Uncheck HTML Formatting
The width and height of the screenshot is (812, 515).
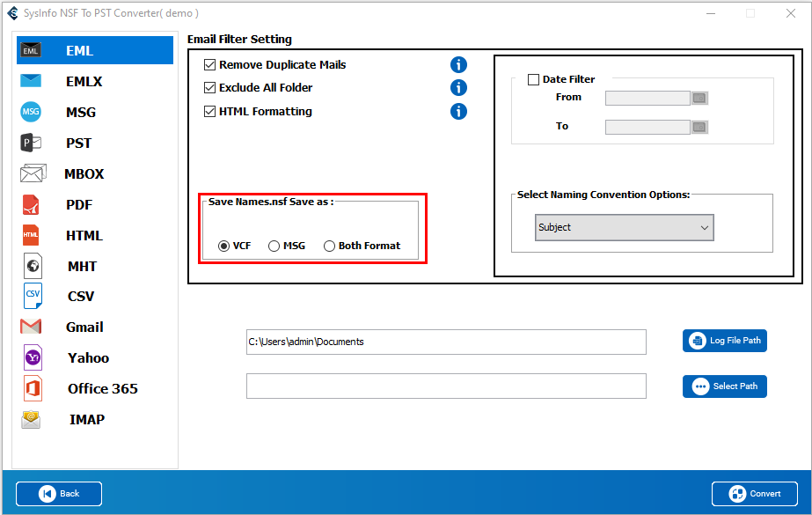(209, 112)
